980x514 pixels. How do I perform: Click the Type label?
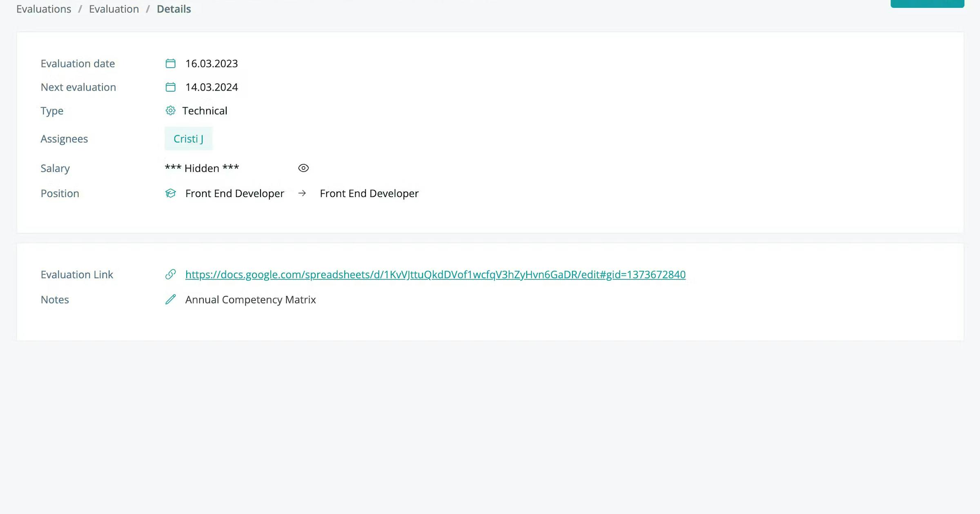pyautogui.click(x=52, y=111)
